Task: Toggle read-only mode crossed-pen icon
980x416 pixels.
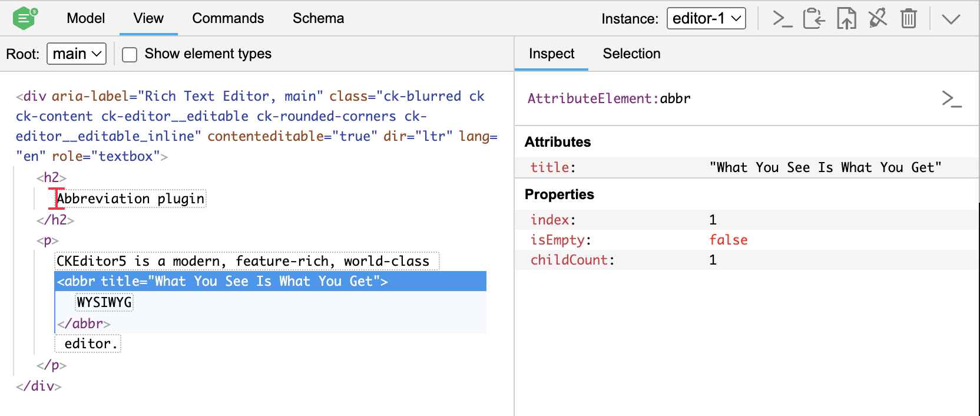Action: pos(878,19)
